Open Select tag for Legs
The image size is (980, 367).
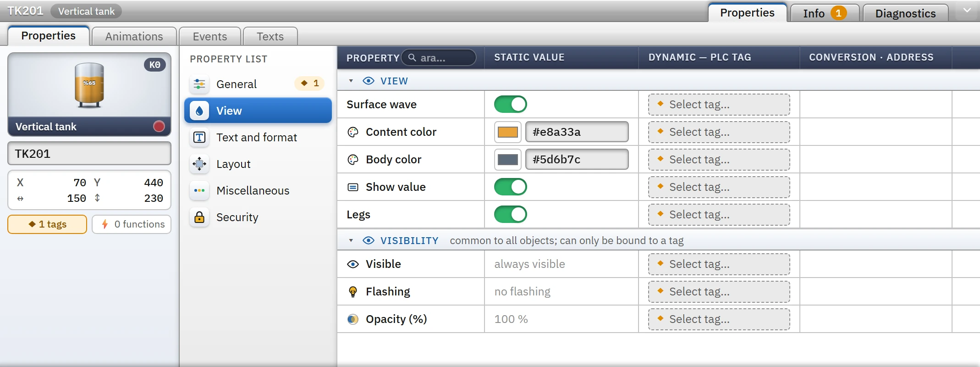[719, 215]
